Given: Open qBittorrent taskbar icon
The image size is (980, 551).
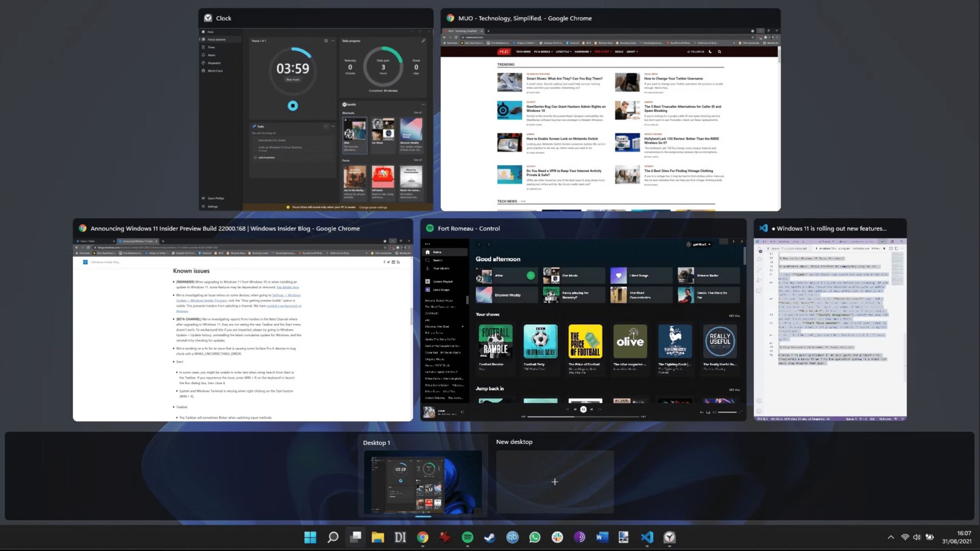Looking at the screenshot, I should pyautogui.click(x=512, y=537).
